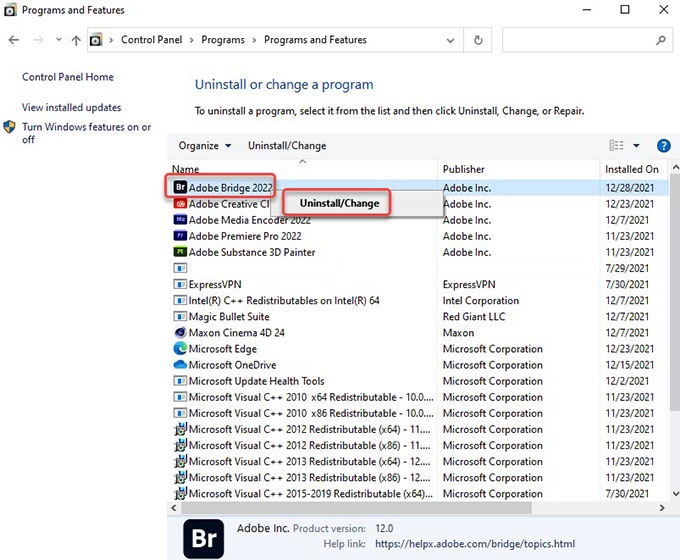The image size is (680, 560).
Task: Click the Adobe Substance 3D Painter icon
Action: 180,252
